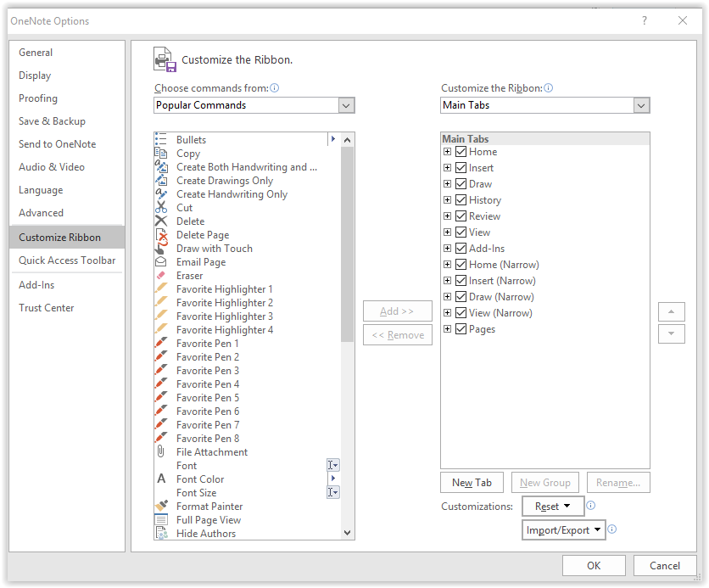Screen dimensions: 709x588
Task: Click info icon next to Import/Export
Action: click(612, 529)
